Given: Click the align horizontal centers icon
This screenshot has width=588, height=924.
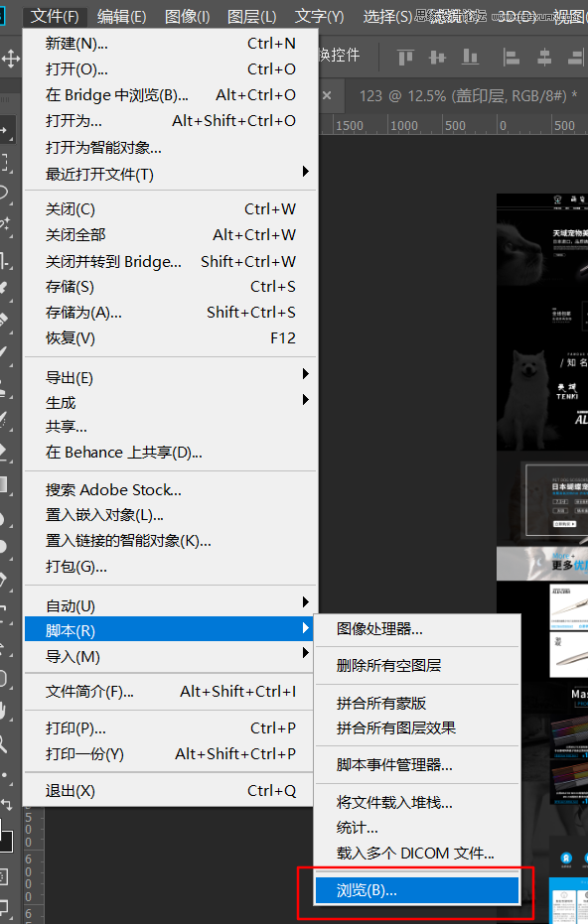Looking at the screenshot, I should pos(544,58).
